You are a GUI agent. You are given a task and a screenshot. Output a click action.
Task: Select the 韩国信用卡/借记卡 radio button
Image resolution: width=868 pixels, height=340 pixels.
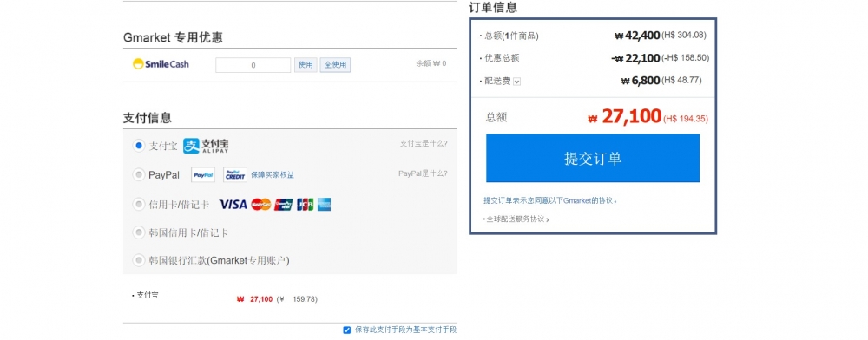tap(138, 232)
